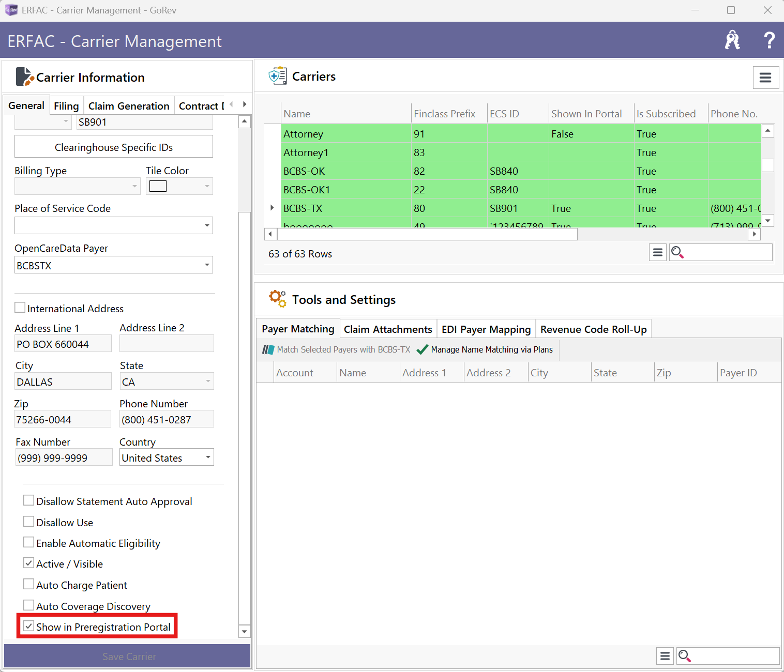The height and width of the screenshot is (672, 784).
Task: Open the payer matching grid options menu icon
Action: tap(665, 655)
